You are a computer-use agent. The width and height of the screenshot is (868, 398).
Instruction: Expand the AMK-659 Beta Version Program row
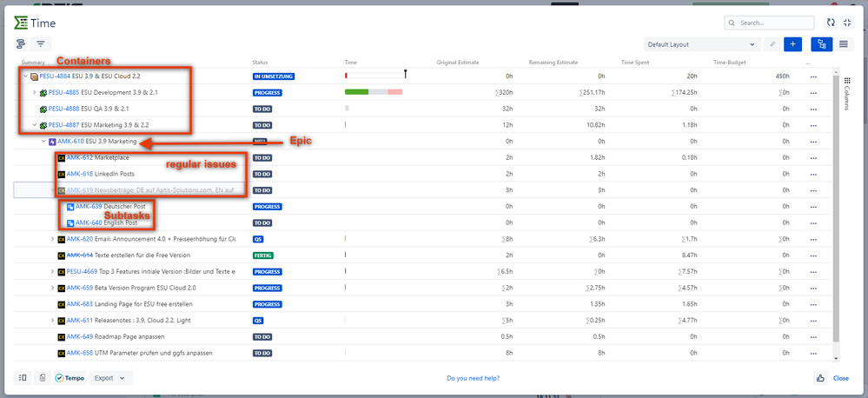53,288
